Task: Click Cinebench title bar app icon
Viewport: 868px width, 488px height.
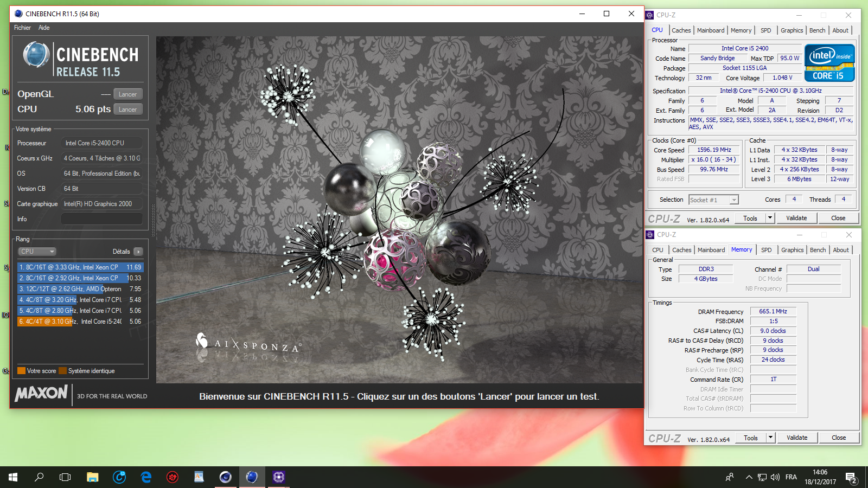Action: (x=18, y=14)
